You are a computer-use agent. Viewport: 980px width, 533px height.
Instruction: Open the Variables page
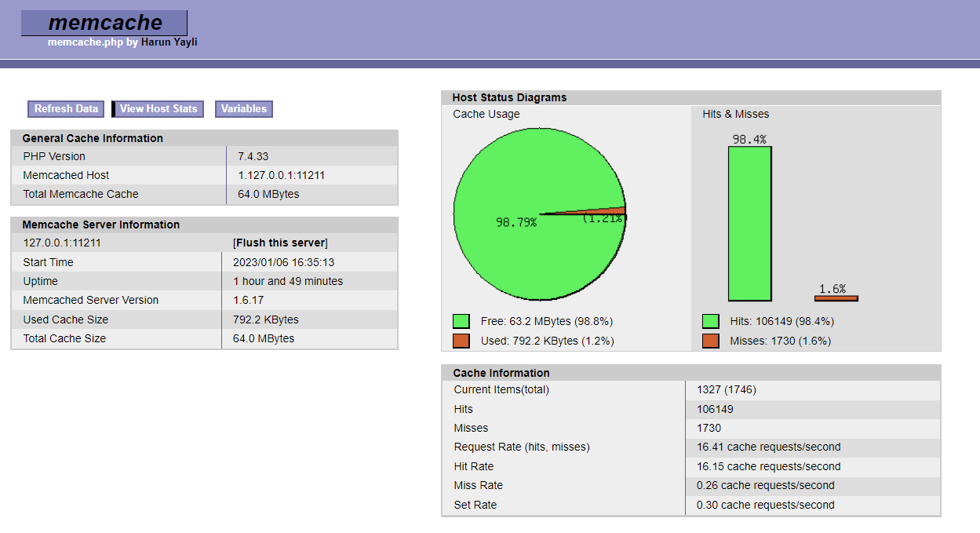click(x=243, y=109)
